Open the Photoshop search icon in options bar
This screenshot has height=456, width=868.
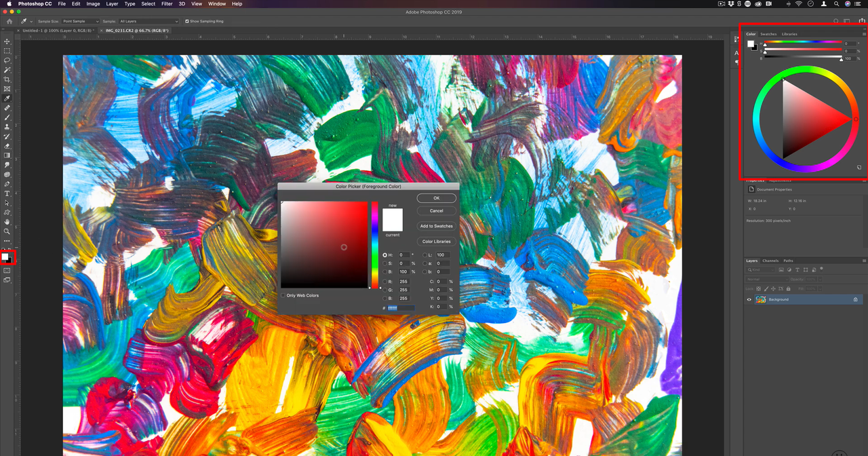click(x=836, y=21)
